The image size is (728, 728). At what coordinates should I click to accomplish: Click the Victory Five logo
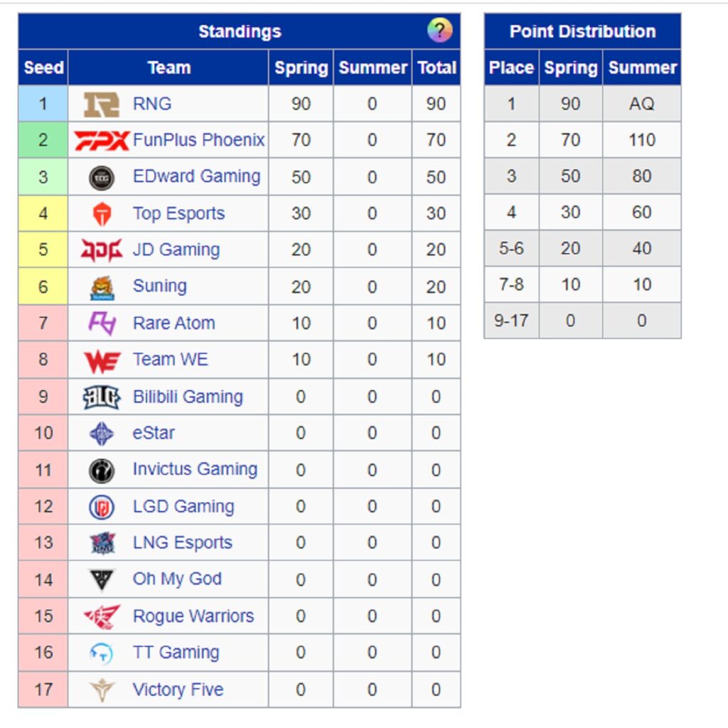click(102, 690)
